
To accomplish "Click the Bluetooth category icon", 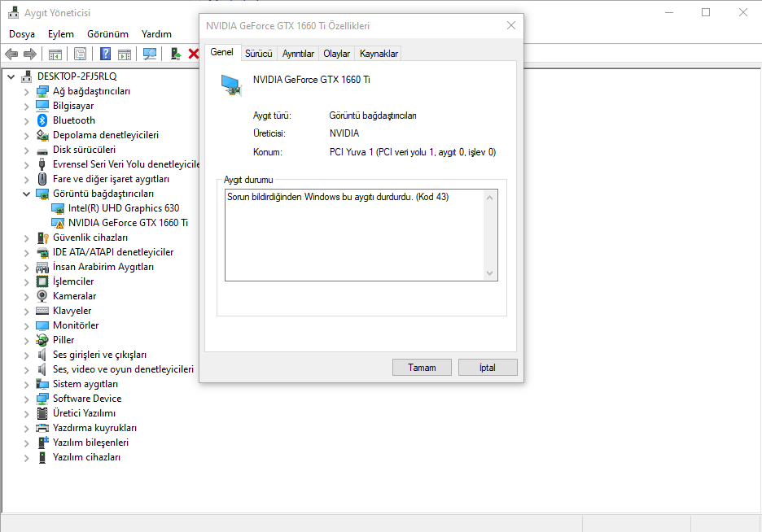I will tap(42, 120).
